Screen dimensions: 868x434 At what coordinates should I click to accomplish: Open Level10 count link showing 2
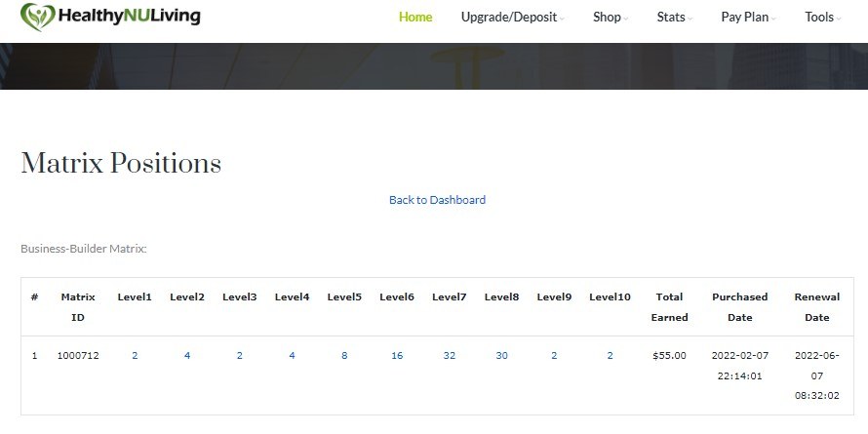(610, 355)
